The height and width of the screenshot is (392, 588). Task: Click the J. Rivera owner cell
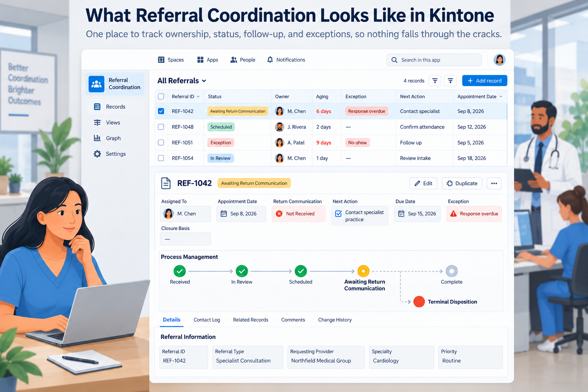click(x=291, y=127)
